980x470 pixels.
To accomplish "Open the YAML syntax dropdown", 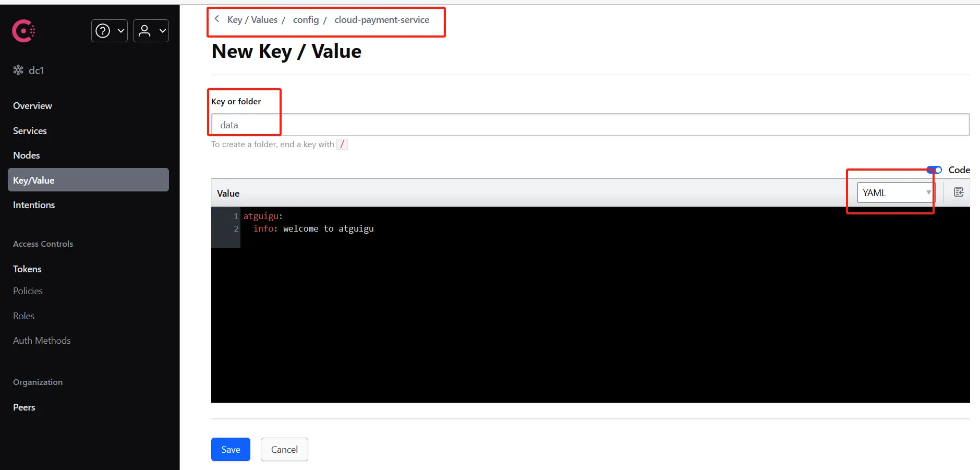I will point(896,193).
